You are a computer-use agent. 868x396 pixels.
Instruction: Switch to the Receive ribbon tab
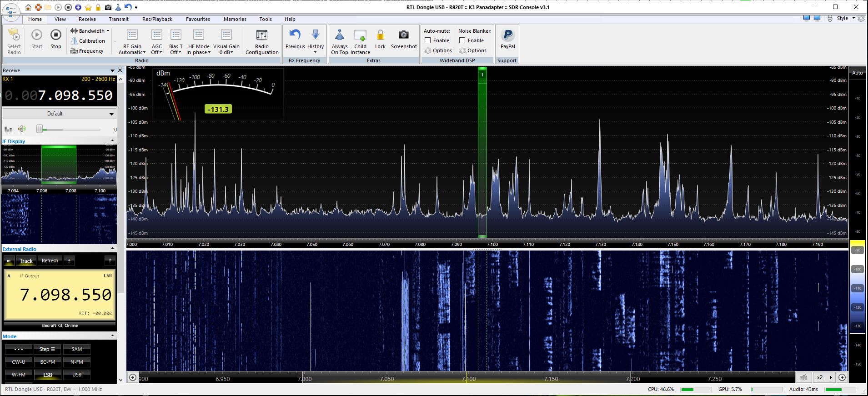tap(87, 19)
